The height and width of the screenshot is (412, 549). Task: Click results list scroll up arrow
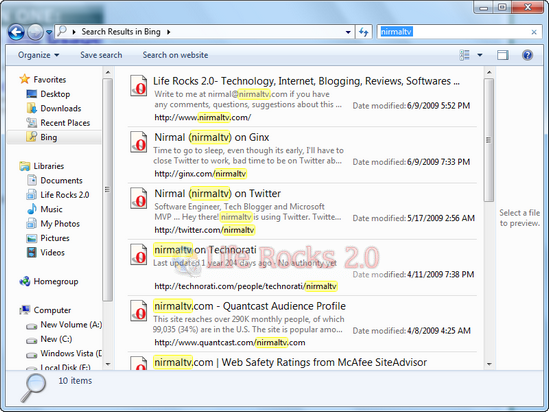(489, 72)
